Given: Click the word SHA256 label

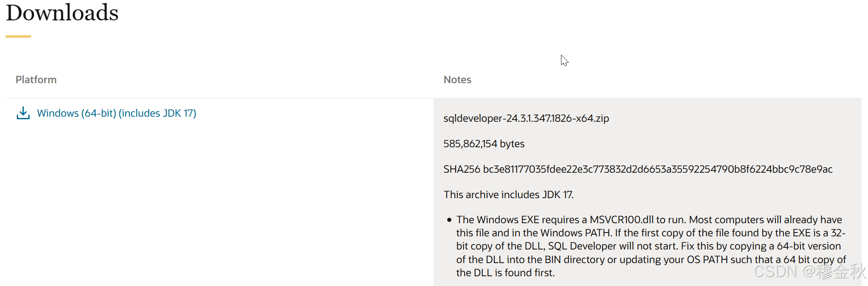Looking at the screenshot, I should pos(462,169).
